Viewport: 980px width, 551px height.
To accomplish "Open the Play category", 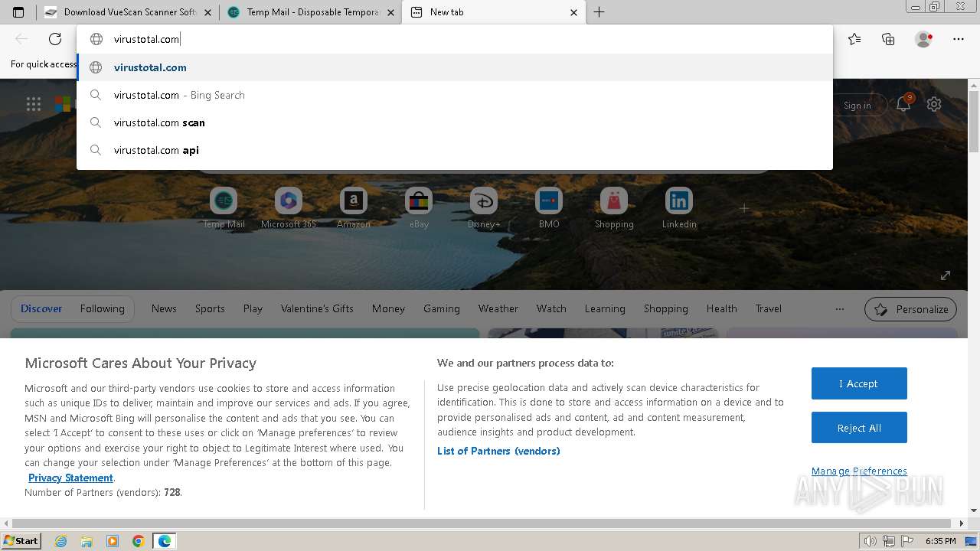I will click(253, 308).
